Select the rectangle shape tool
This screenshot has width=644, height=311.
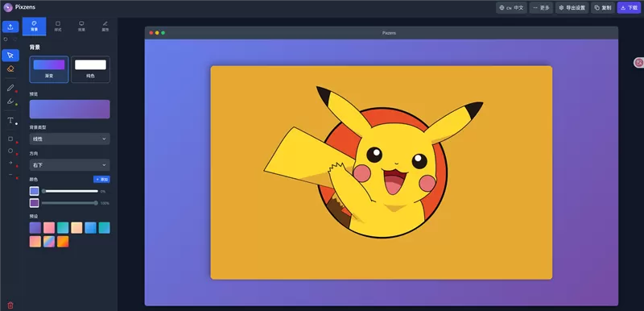10,139
